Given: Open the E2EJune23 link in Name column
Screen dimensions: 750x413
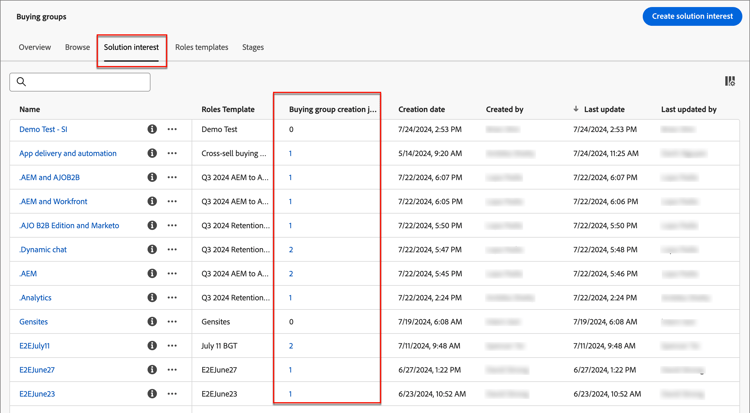Looking at the screenshot, I should [x=37, y=394].
